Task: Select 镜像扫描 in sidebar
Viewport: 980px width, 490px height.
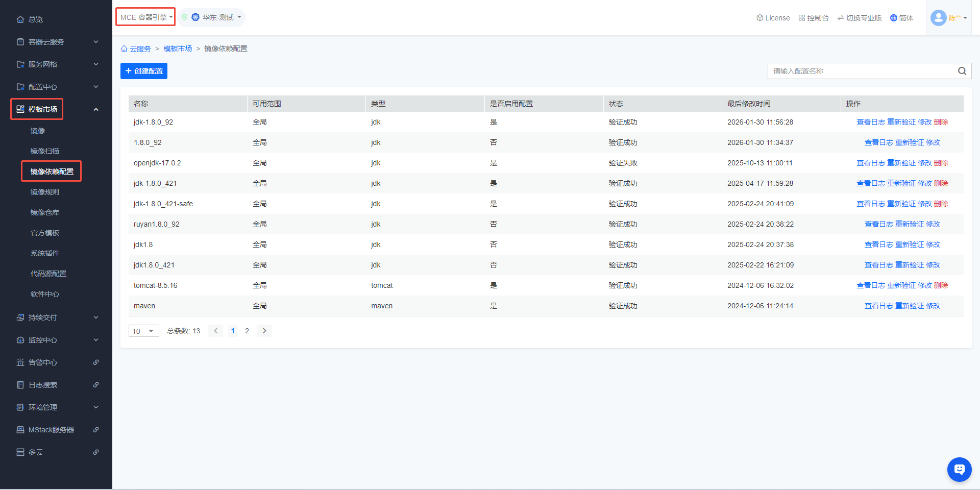Action: [45, 151]
